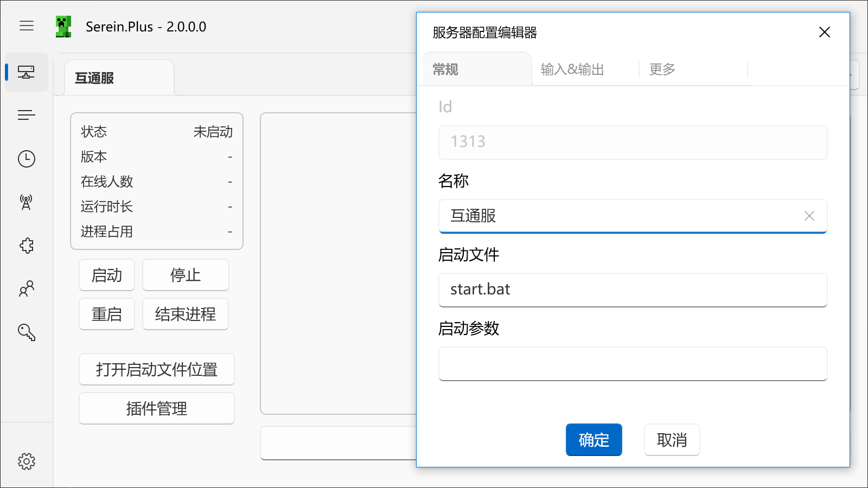868x488 pixels.
Task: Close the 服务器配置编辑器 dialog
Action: pos(825,32)
